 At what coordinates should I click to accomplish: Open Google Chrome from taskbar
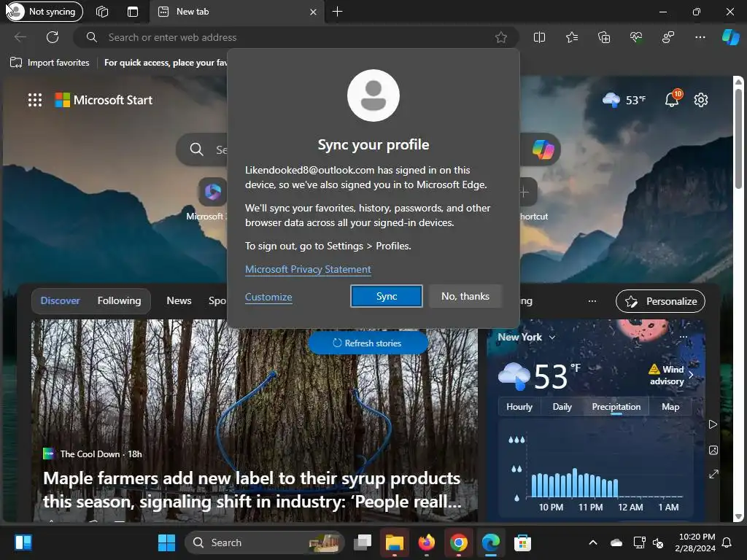458,542
